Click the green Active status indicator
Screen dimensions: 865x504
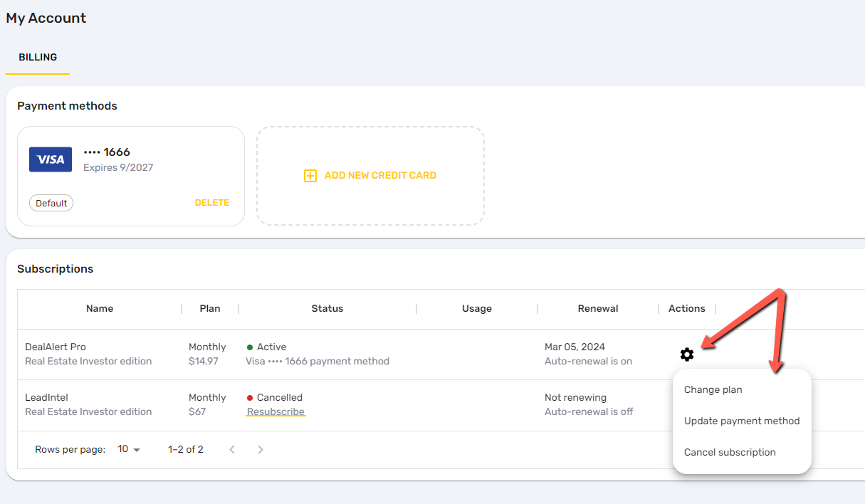pos(250,347)
